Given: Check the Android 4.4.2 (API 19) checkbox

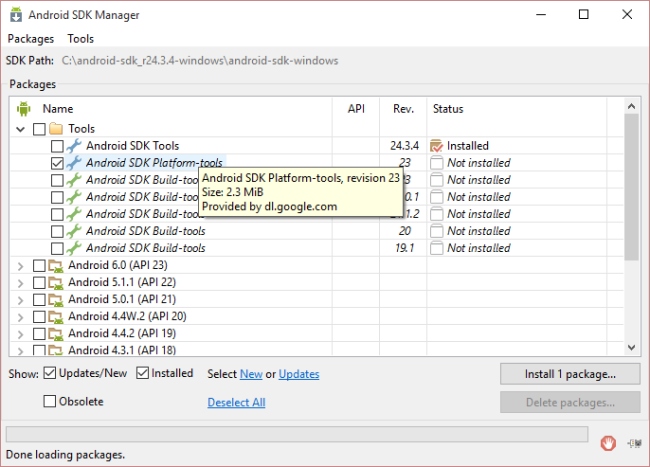Looking at the screenshot, I should click(39, 334).
